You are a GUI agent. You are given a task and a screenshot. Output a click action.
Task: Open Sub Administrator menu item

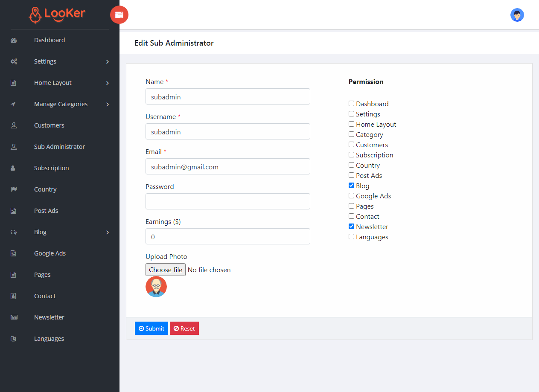[59, 147]
